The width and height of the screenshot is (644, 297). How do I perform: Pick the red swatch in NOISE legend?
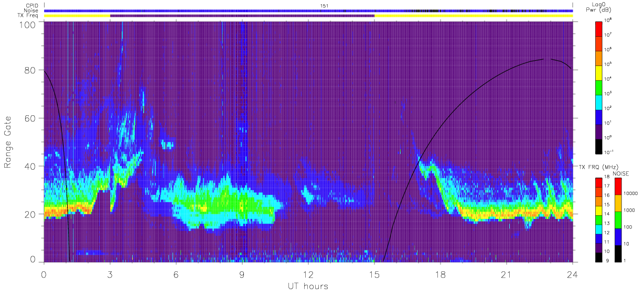[618, 186]
